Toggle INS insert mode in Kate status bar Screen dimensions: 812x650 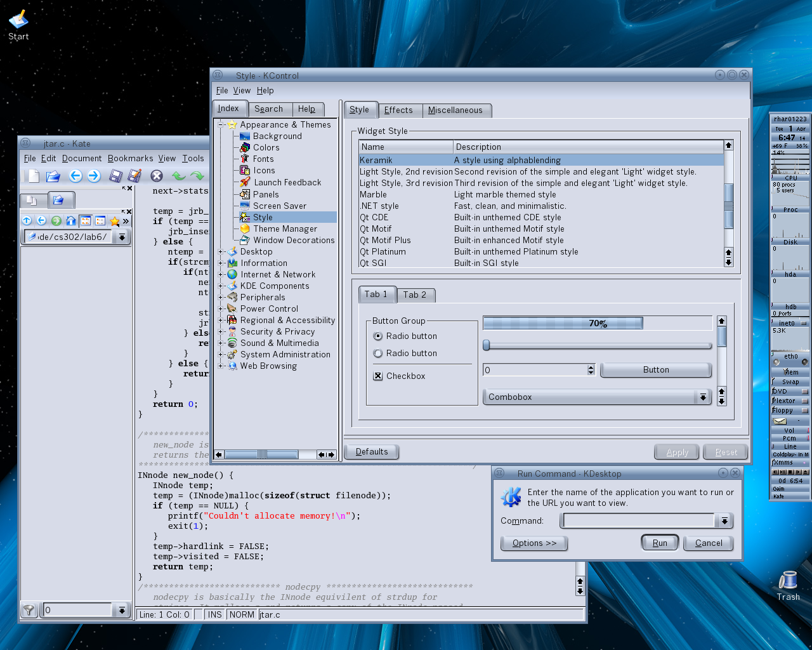coord(215,614)
